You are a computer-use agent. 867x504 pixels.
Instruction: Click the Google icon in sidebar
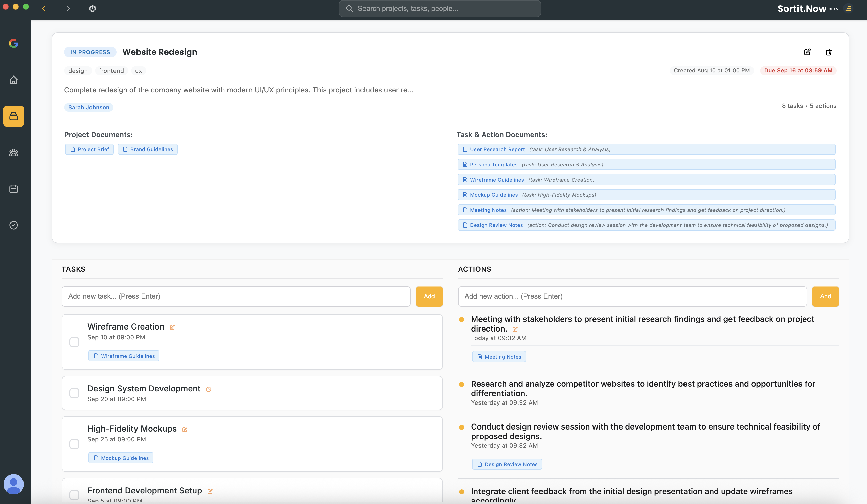13,43
